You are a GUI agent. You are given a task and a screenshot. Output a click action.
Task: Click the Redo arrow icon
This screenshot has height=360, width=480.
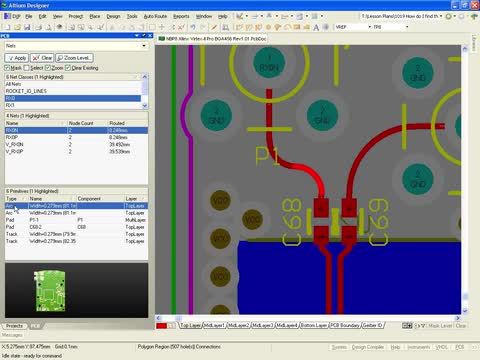pos(203,27)
